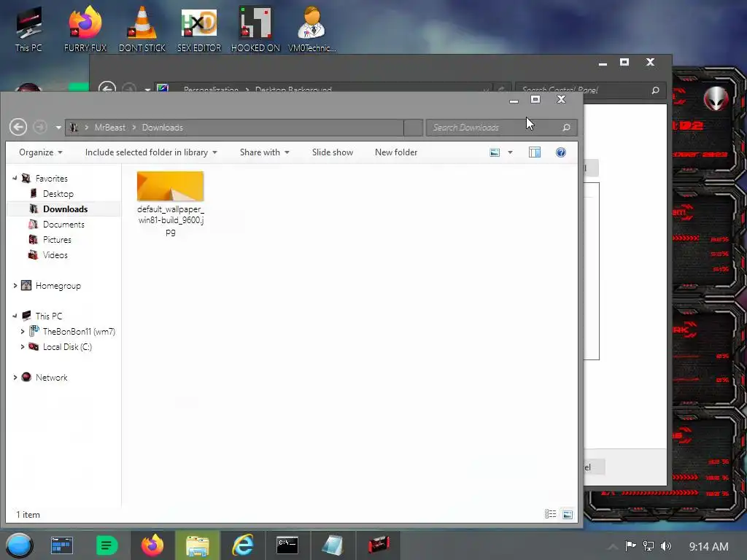Open the SEX EDITOR HxD desktop icon
This screenshot has width=747, height=560.
tap(199, 29)
